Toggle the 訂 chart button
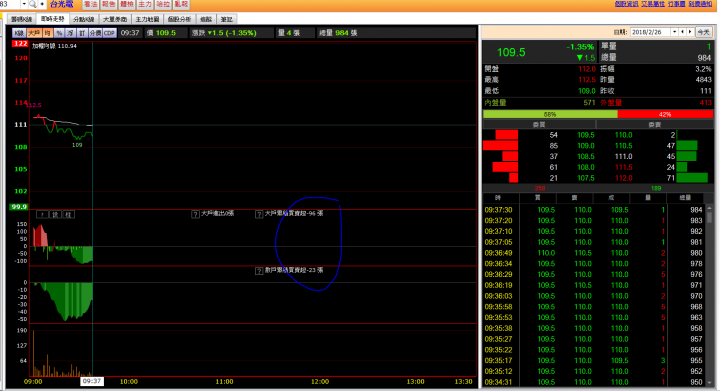 82,33
